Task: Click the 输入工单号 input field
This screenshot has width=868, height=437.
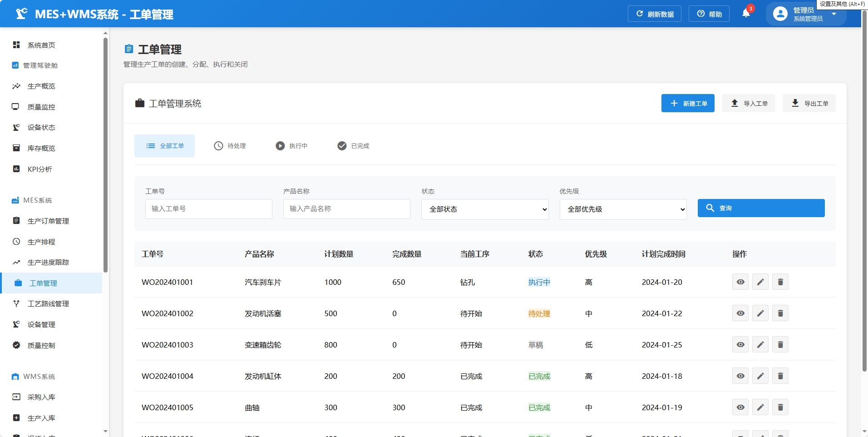Action: pyautogui.click(x=208, y=209)
